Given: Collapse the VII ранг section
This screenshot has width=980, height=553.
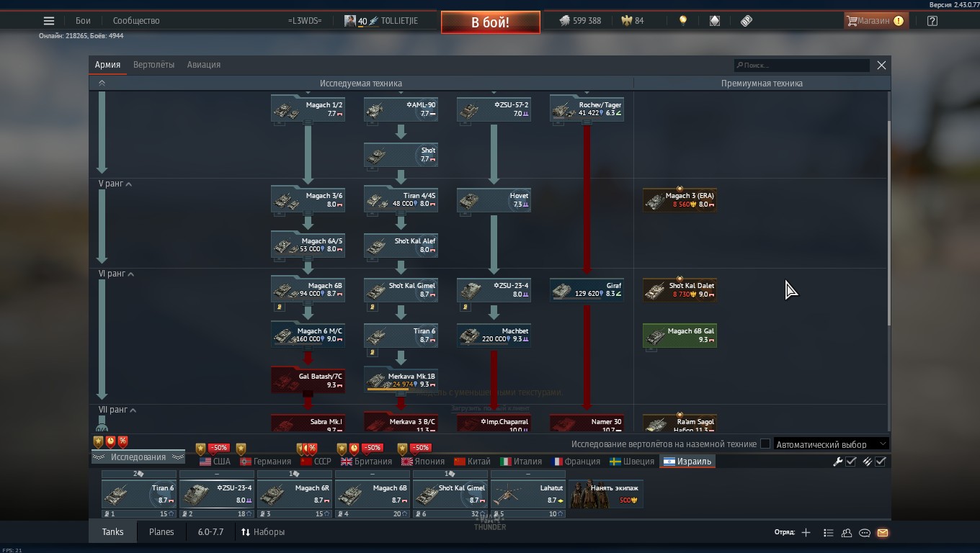Looking at the screenshot, I should click(x=133, y=410).
